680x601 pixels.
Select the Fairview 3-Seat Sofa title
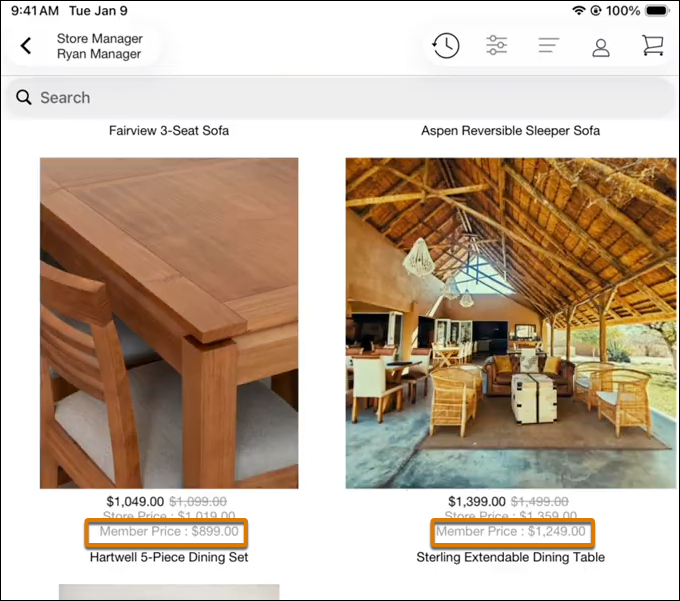(x=169, y=131)
